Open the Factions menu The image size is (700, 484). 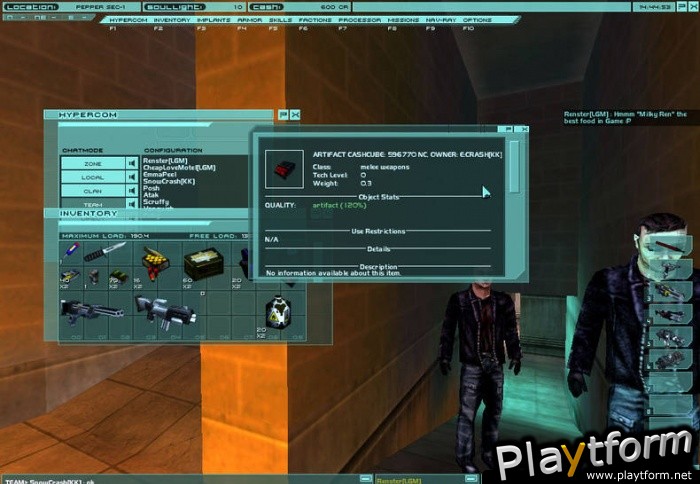click(315, 20)
